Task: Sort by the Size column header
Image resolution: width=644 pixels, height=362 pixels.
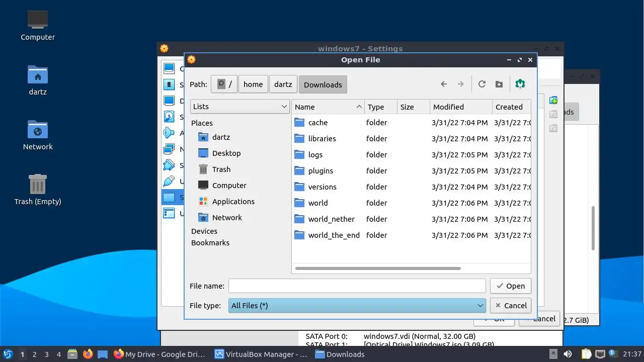Action: coord(414,107)
